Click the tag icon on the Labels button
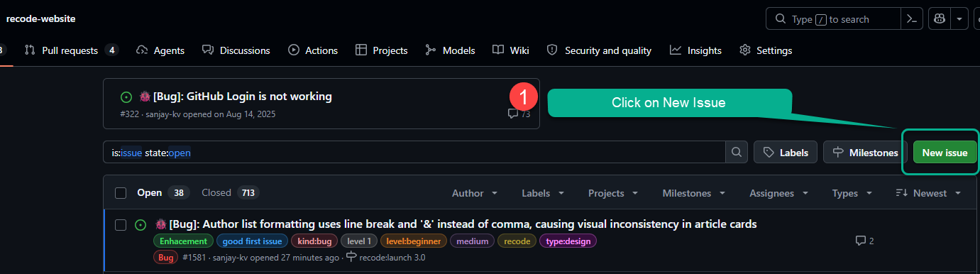Image resolution: width=980 pixels, height=274 pixels. (x=769, y=153)
